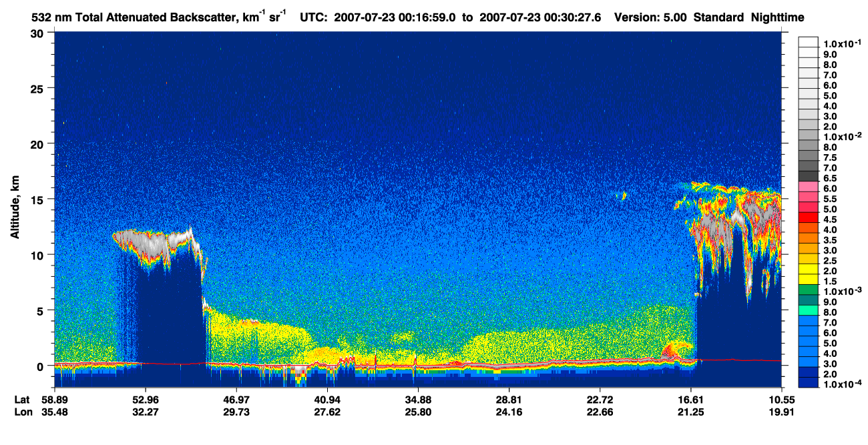
Task: Click the '20' altitude tick label
Action: click(38, 143)
